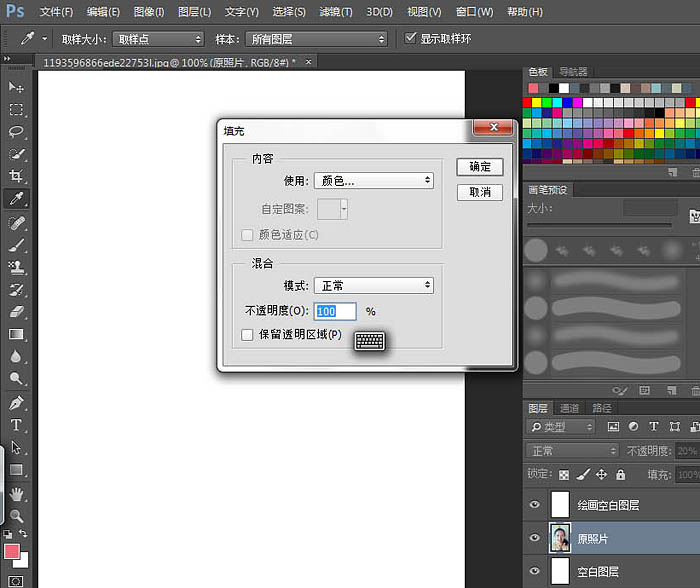Select the Gradient tool
Image resolution: width=700 pixels, height=588 pixels.
coord(16,334)
